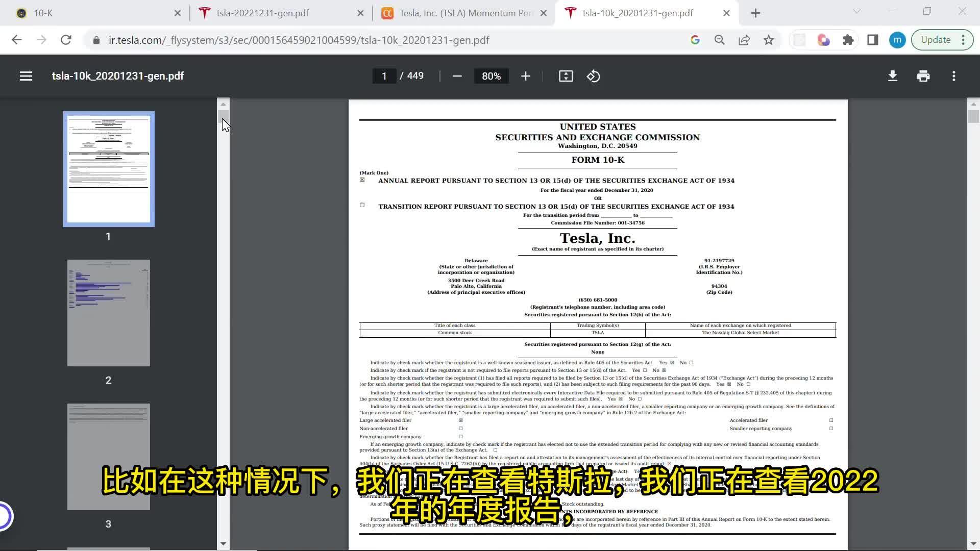Image resolution: width=980 pixels, height=551 pixels.
Task: Download the PDF document
Action: (x=892, y=76)
